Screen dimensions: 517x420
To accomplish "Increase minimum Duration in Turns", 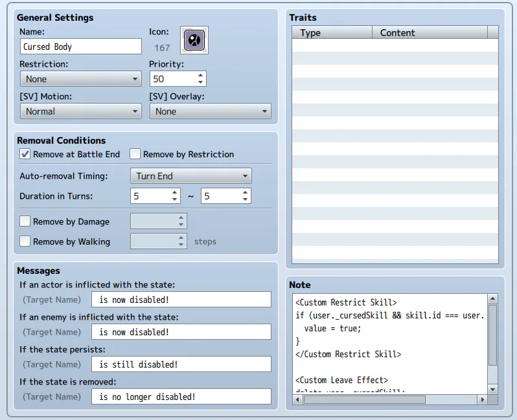I will (x=175, y=192).
